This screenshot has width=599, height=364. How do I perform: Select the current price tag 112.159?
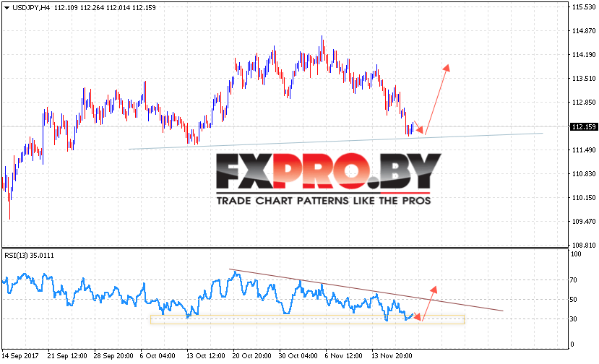584,126
